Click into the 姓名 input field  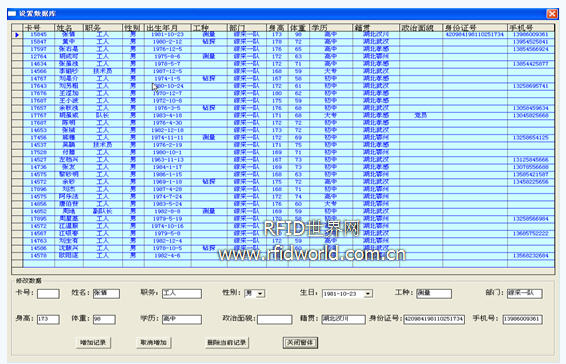106,294
